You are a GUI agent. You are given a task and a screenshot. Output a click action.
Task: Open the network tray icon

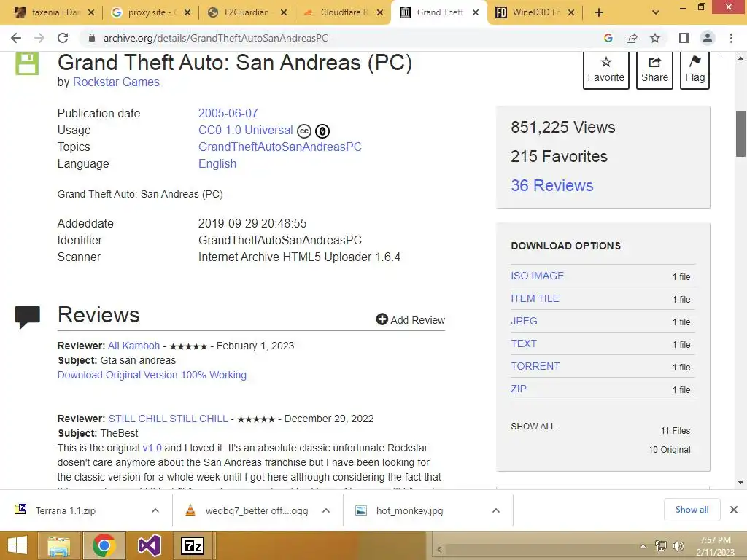coord(661,546)
